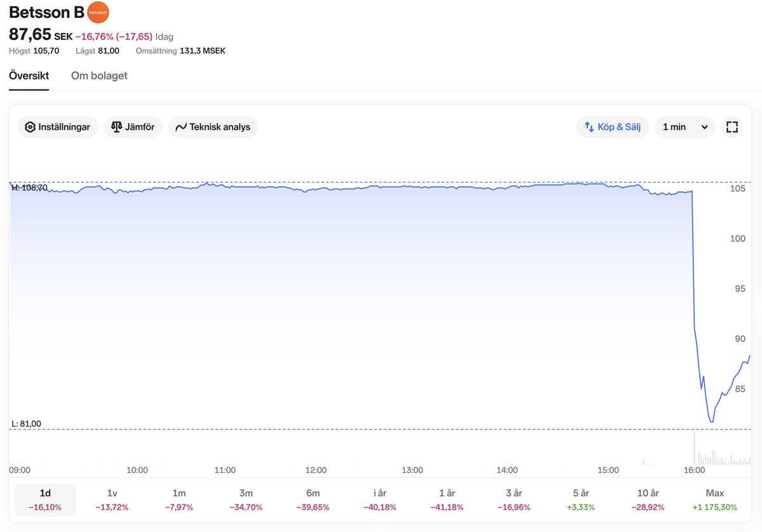Click the 12:00 time axis label

click(x=316, y=470)
